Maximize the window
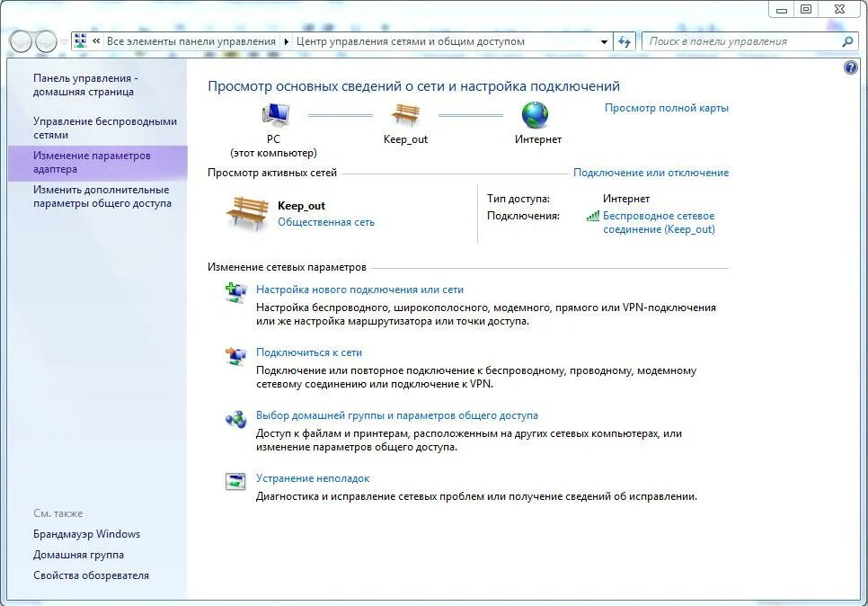The width and height of the screenshot is (868, 606). pyautogui.click(x=806, y=9)
